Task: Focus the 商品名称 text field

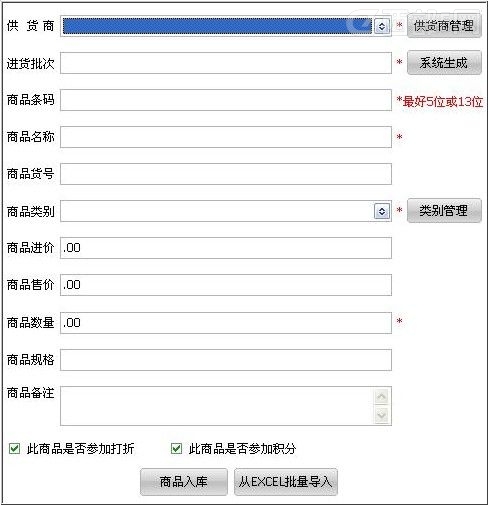Action: 226,137
